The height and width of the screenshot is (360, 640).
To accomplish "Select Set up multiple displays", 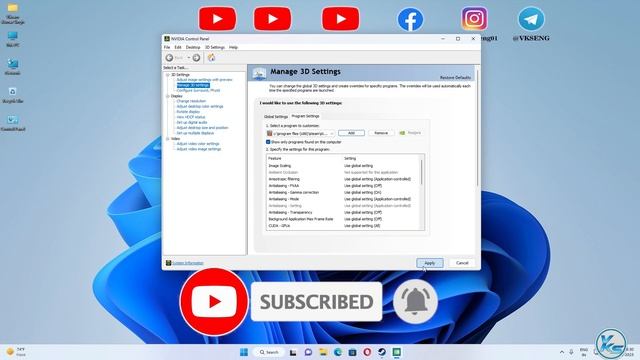I will pos(195,133).
